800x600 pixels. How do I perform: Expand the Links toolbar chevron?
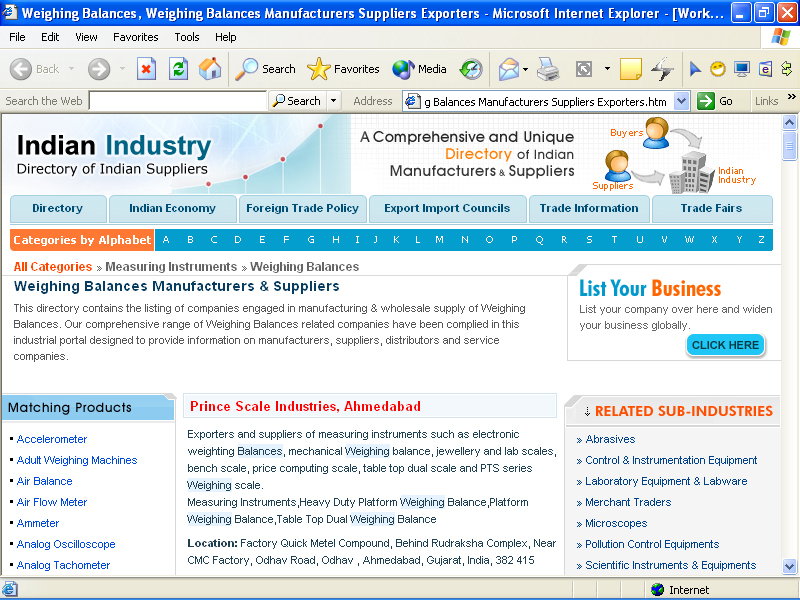(x=791, y=96)
